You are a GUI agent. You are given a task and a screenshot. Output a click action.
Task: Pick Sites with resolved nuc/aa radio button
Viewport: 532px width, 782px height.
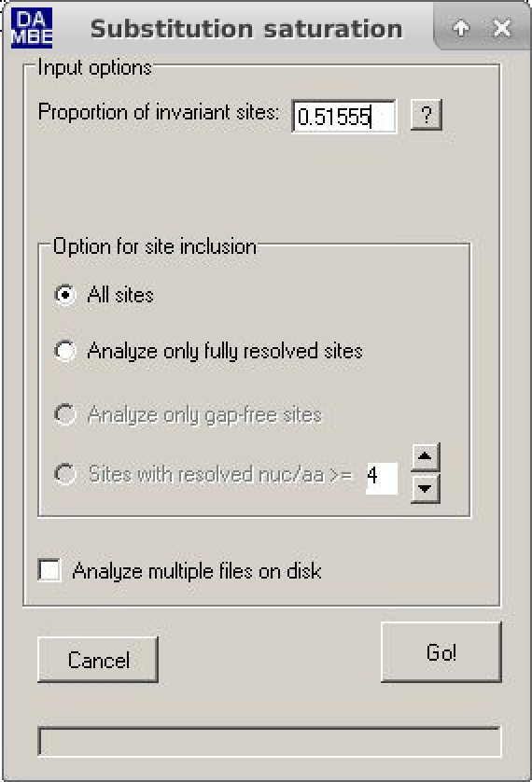(65, 474)
